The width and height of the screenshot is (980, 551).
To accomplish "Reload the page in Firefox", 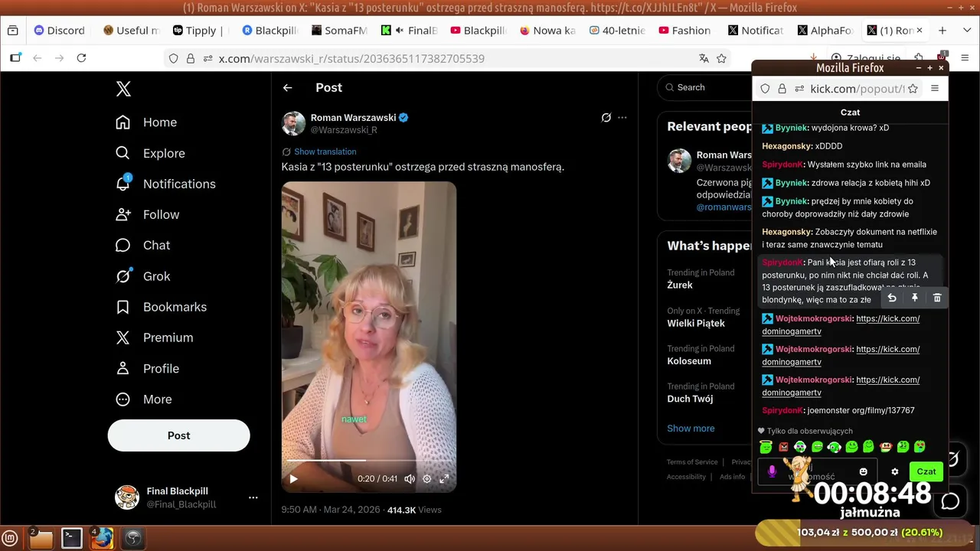I will click(81, 58).
